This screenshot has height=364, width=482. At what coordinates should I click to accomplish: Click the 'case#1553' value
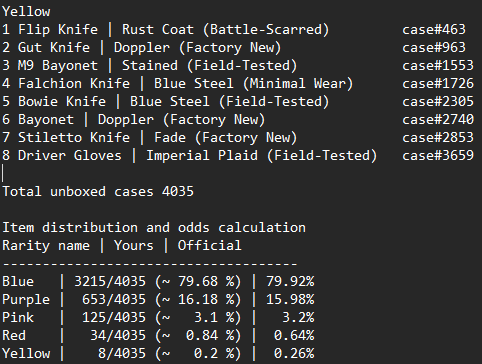click(x=438, y=66)
